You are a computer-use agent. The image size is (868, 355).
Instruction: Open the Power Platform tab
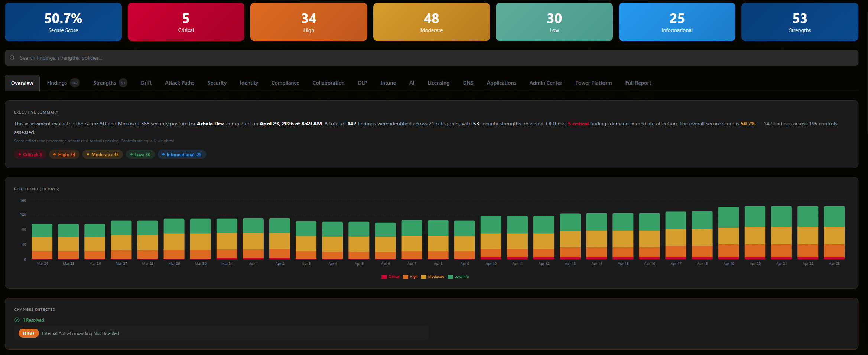(x=593, y=83)
